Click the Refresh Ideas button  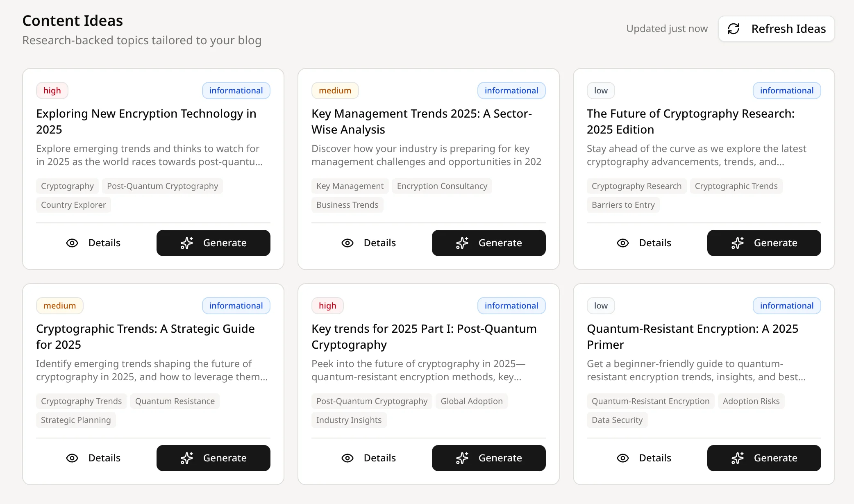[776, 29]
